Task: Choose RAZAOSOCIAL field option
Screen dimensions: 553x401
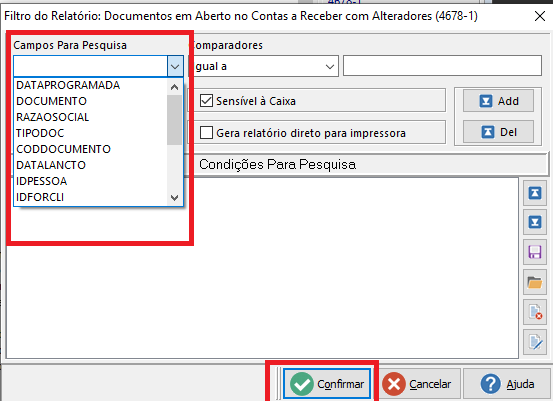Action: (x=53, y=117)
